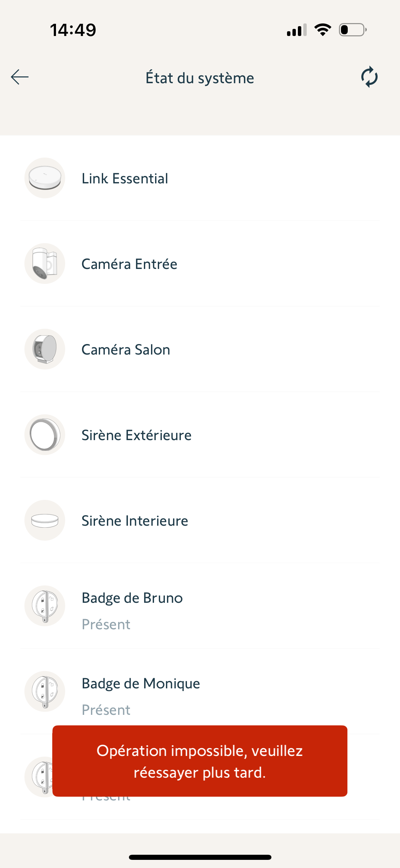Tap the 'État du système' title

pyautogui.click(x=199, y=78)
